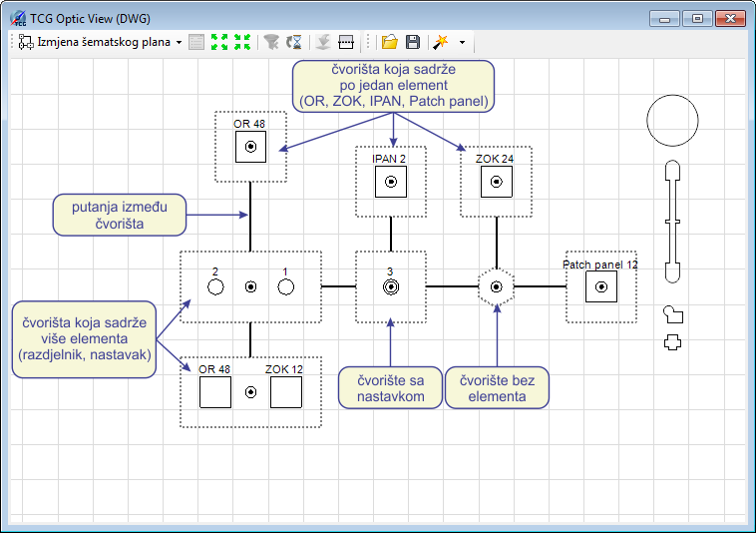Click the dashed-line section icon in toolbar

[x=346, y=42]
